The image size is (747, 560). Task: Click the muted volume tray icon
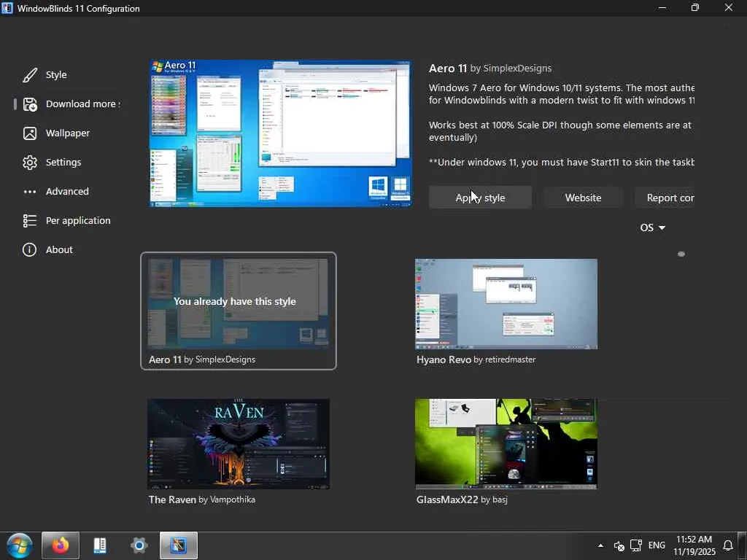tap(619, 545)
